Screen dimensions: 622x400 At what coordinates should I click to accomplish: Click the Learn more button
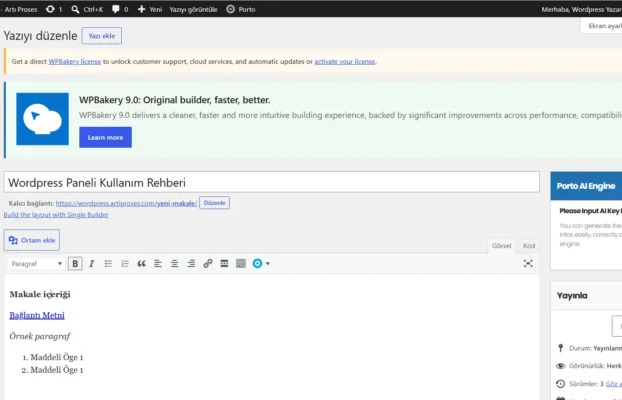point(105,137)
